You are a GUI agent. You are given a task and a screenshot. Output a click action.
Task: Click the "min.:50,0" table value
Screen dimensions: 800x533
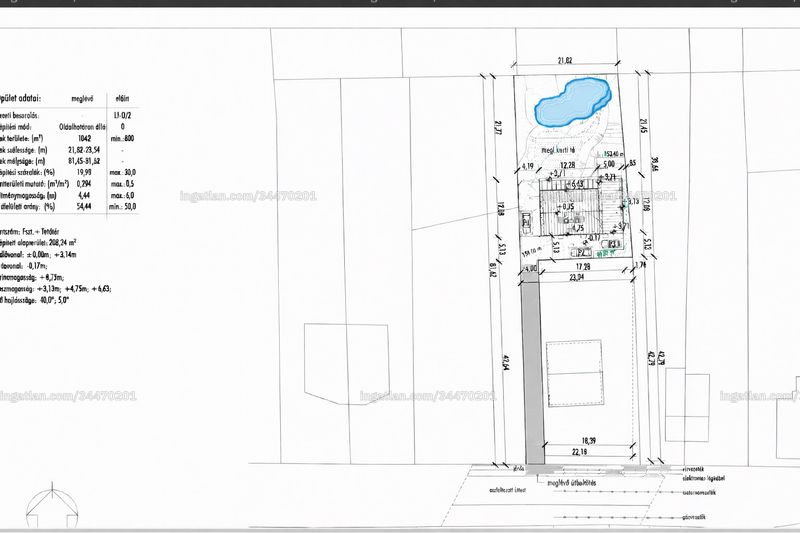(x=123, y=207)
